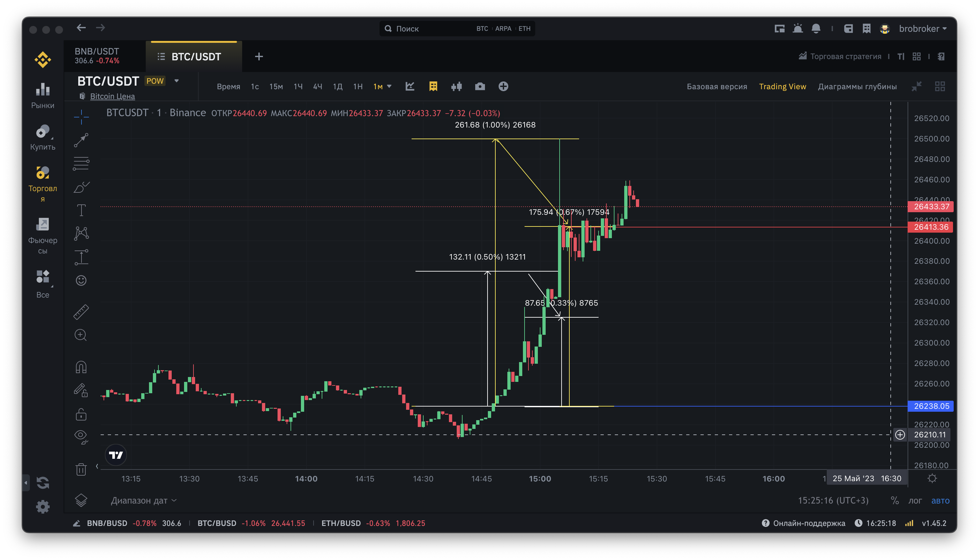
Task: Select the trend line drawing tool
Action: click(81, 140)
